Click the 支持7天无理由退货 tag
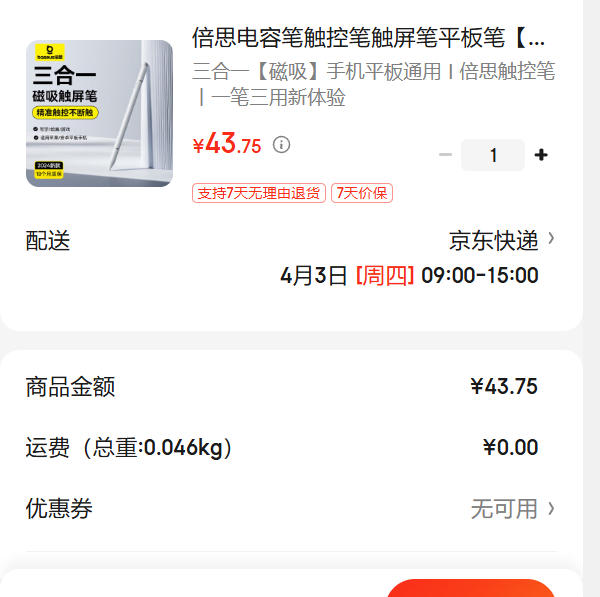This screenshot has width=600, height=597. (259, 193)
